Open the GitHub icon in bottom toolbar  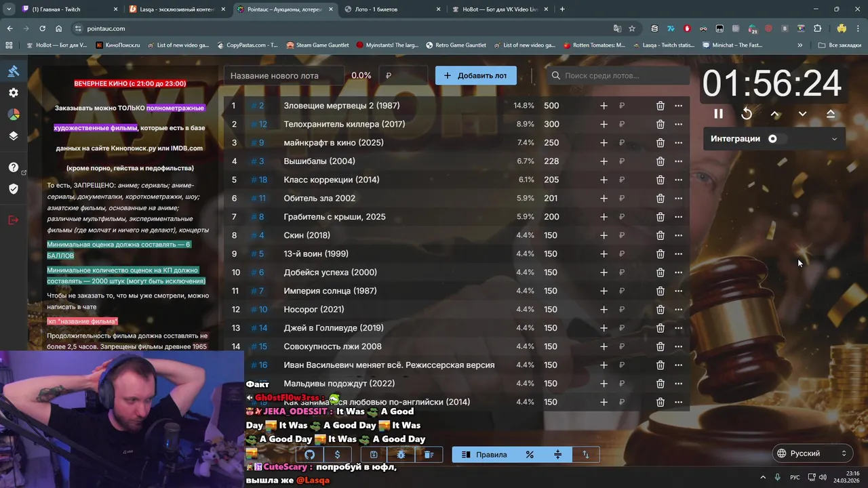pyautogui.click(x=310, y=455)
